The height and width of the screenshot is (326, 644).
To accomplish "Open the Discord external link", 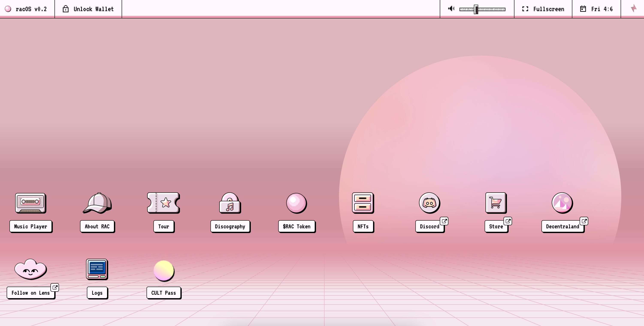I will click(x=429, y=203).
